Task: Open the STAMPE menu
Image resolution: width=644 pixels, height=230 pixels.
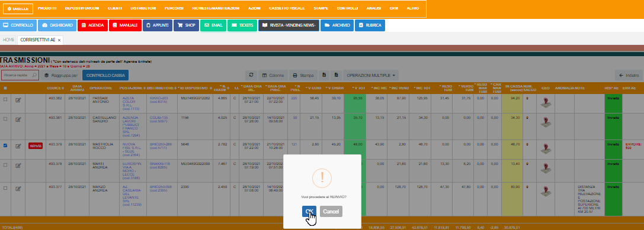Action: [321, 8]
